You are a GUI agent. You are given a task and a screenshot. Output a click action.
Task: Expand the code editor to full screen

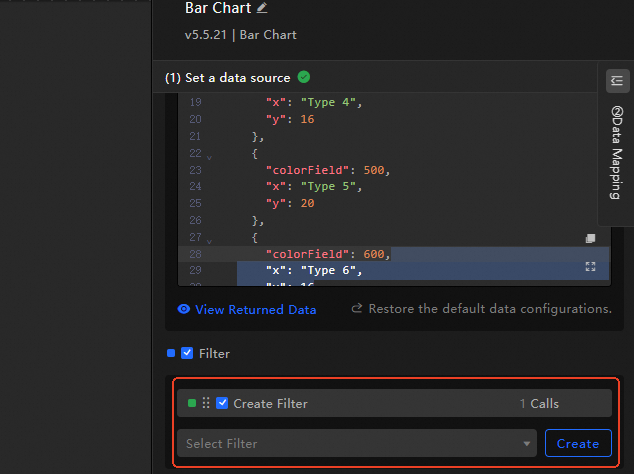590,267
